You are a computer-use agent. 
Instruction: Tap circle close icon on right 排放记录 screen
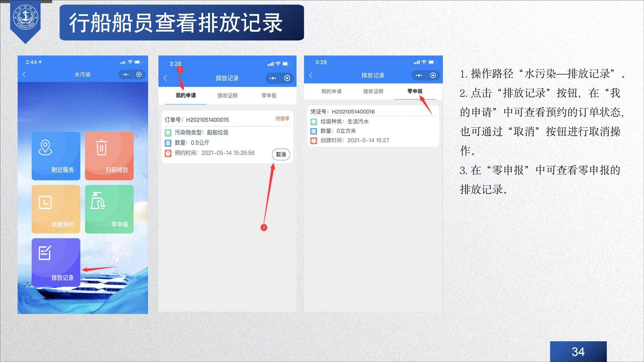433,75
